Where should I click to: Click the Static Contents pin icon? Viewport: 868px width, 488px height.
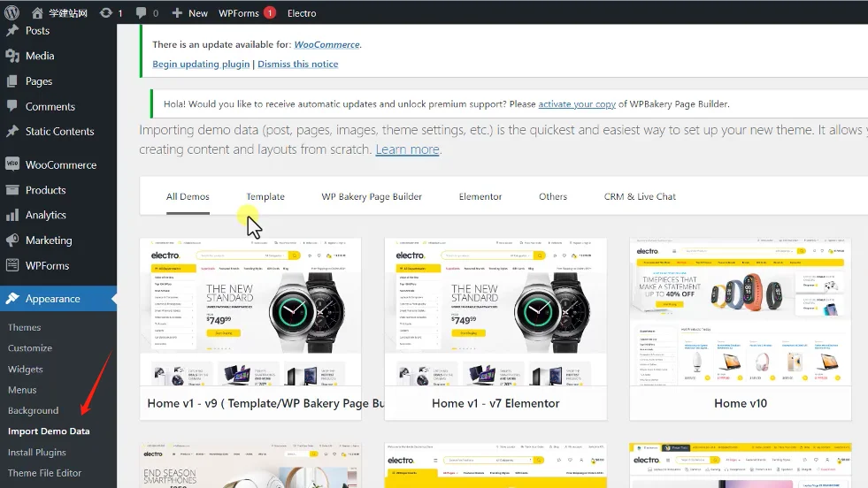12,131
